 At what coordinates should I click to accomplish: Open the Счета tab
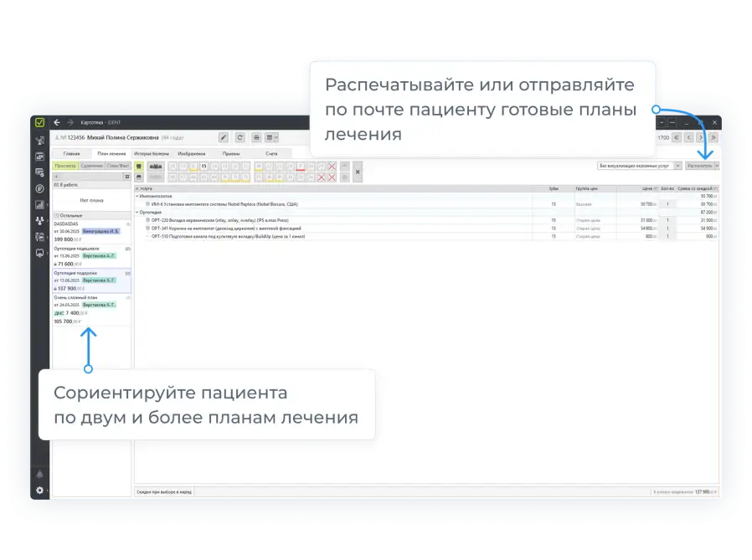click(271, 154)
